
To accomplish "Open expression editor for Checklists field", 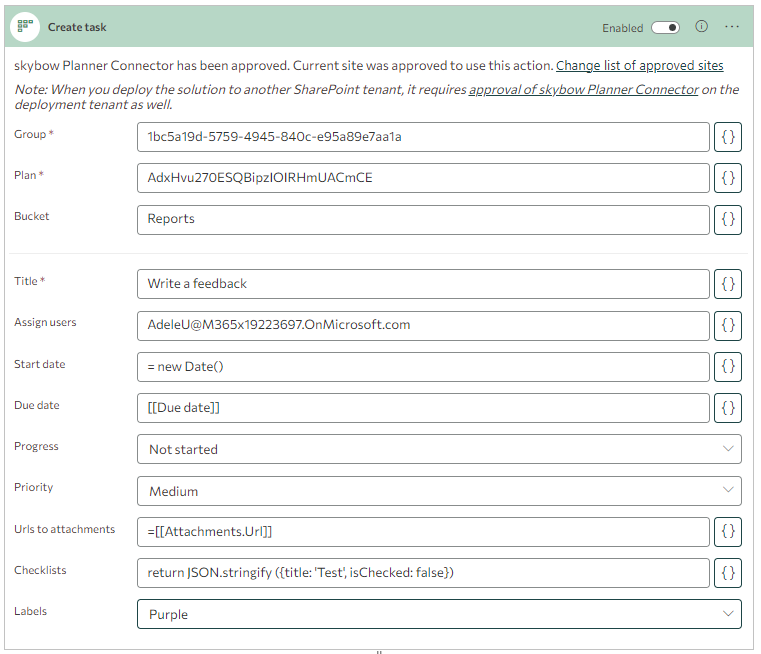I will point(728,573).
